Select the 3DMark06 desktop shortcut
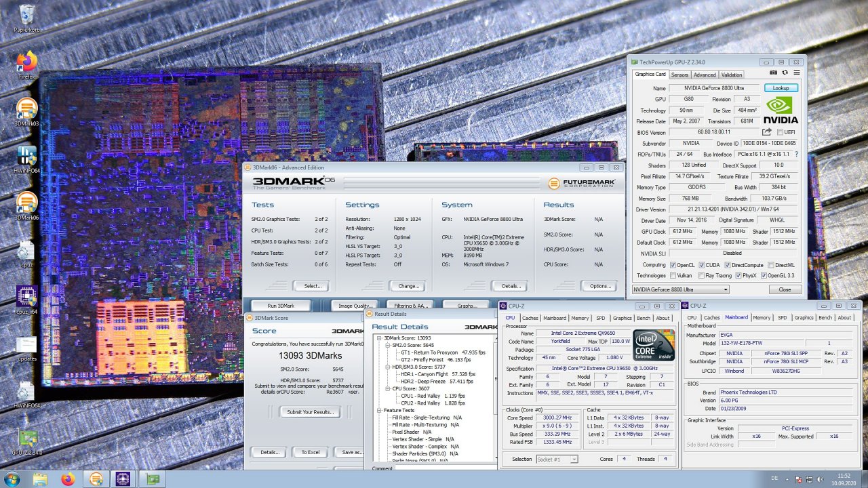The image size is (868, 488). click(27, 205)
